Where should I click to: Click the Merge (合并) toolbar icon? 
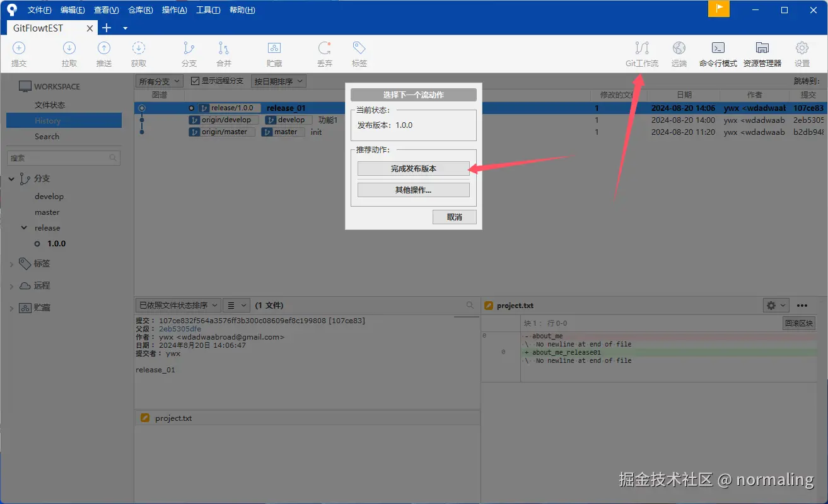click(x=224, y=49)
